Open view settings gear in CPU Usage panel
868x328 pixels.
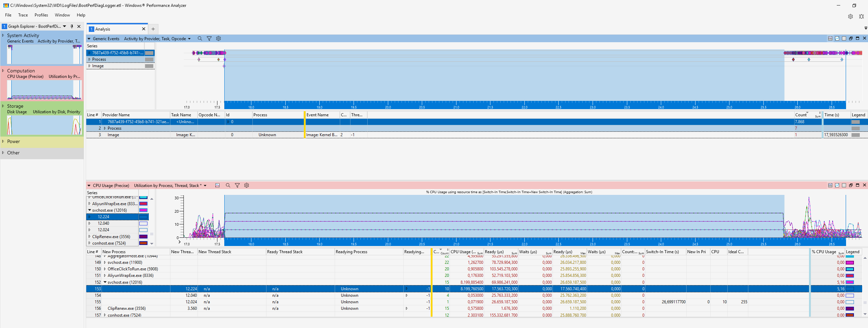click(247, 185)
